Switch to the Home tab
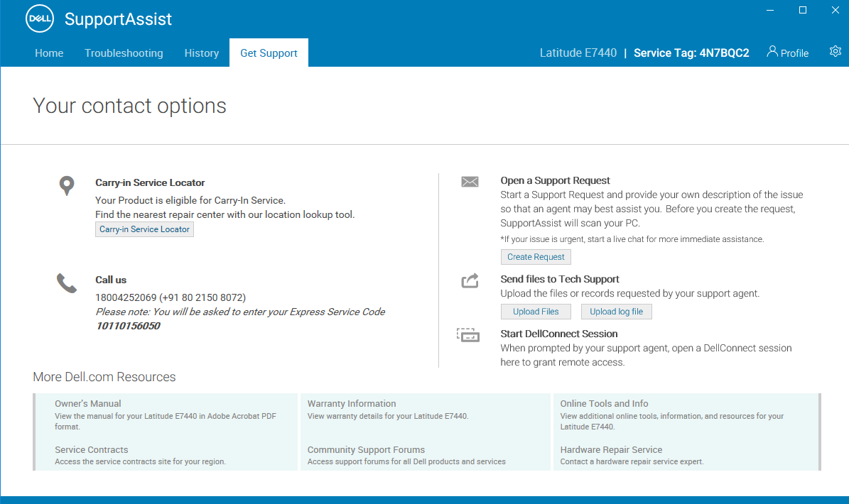Viewport: 849px width, 504px height. pos(49,53)
